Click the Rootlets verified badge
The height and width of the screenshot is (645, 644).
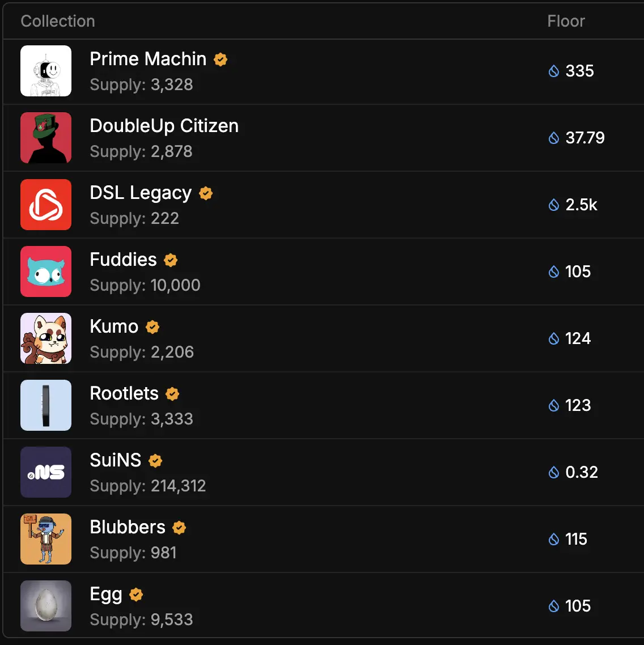(x=172, y=394)
